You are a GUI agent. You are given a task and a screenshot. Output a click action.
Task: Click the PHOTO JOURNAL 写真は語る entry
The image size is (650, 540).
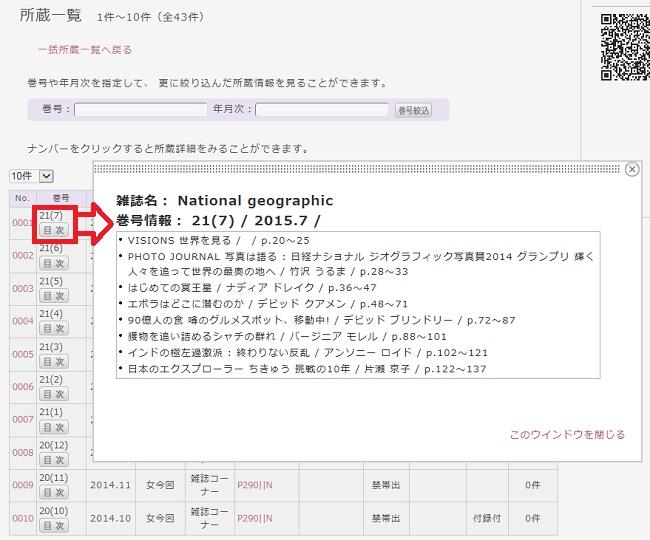[x=361, y=264]
